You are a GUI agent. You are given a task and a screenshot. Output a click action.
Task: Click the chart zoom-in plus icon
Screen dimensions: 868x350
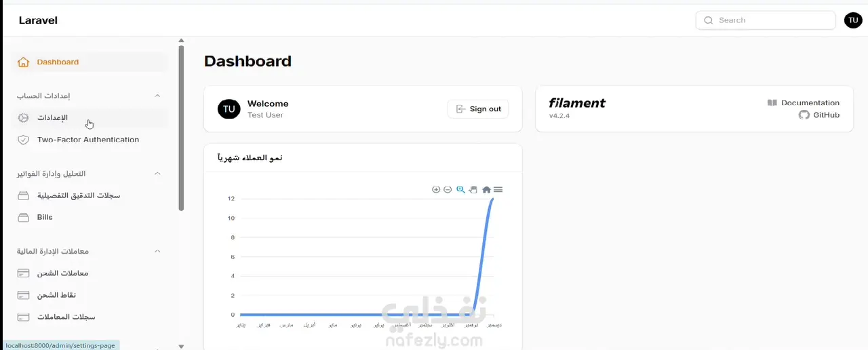[x=436, y=189]
